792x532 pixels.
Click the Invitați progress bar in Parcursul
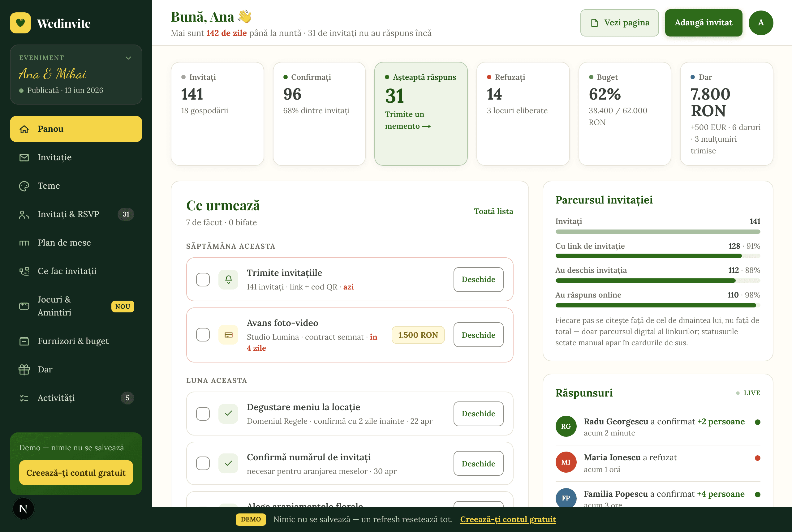(x=658, y=232)
